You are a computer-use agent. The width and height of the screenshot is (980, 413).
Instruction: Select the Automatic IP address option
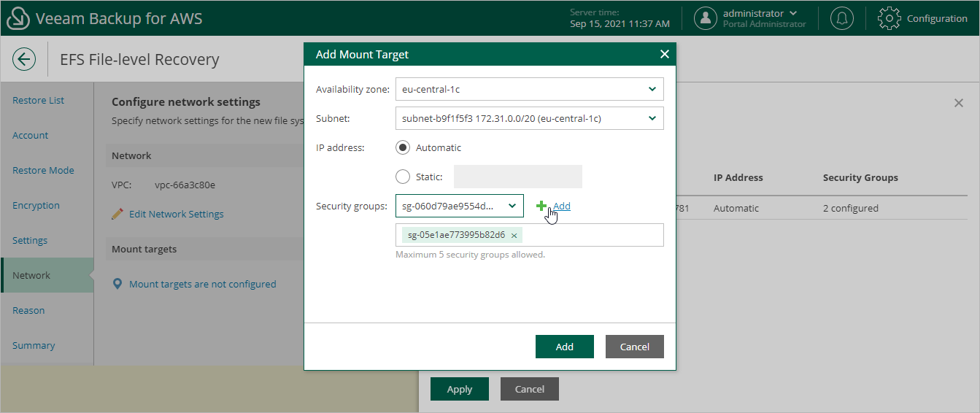coord(403,147)
